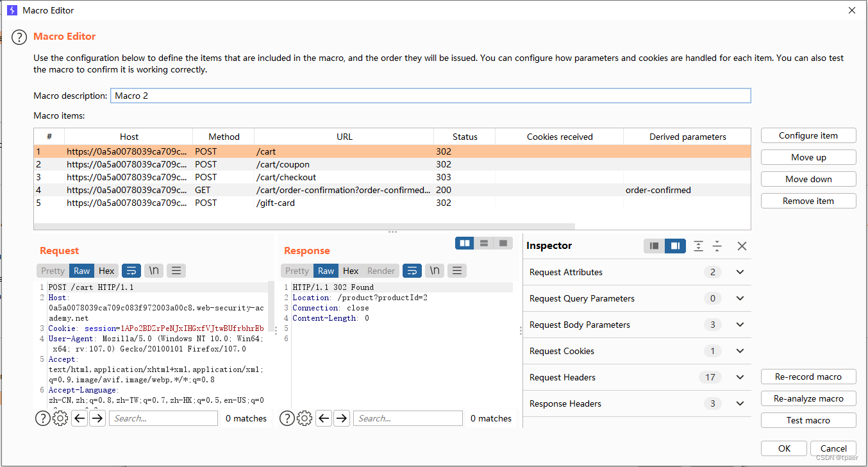
Task: Select vertical stacked request/response layout
Action: tap(484, 243)
